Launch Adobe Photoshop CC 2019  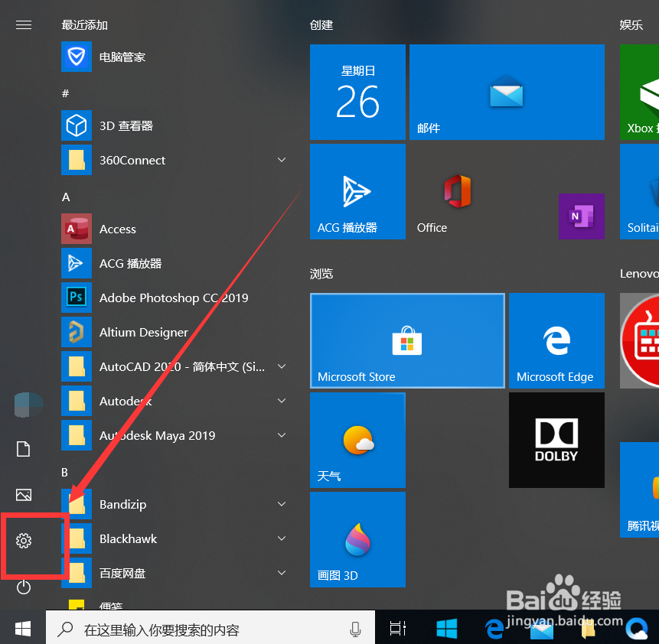tap(175, 298)
